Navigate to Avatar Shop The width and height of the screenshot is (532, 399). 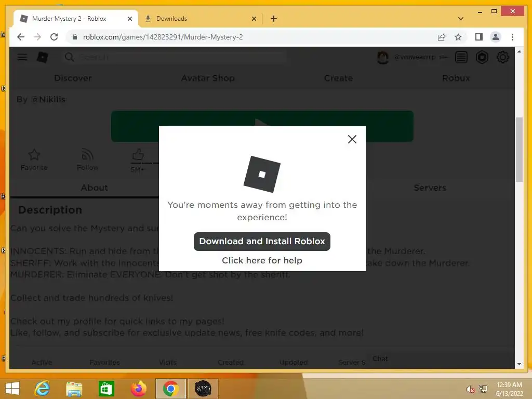pyautogui.click(x=208, y=78)
